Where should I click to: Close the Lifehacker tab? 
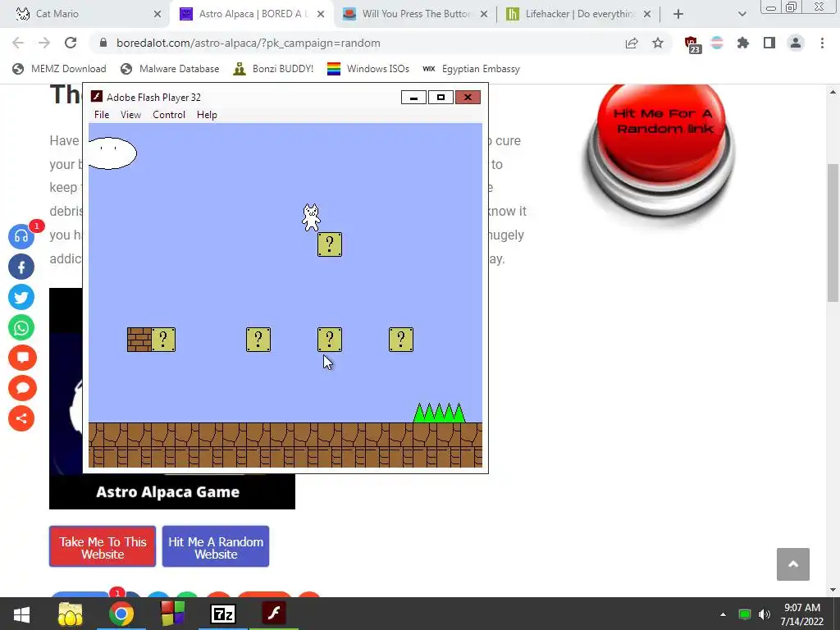coord(647,14)
